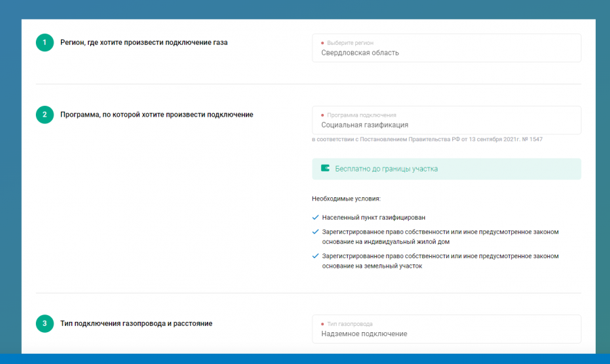Click condition text about индивидуальный жилой дом

point(441,237)
